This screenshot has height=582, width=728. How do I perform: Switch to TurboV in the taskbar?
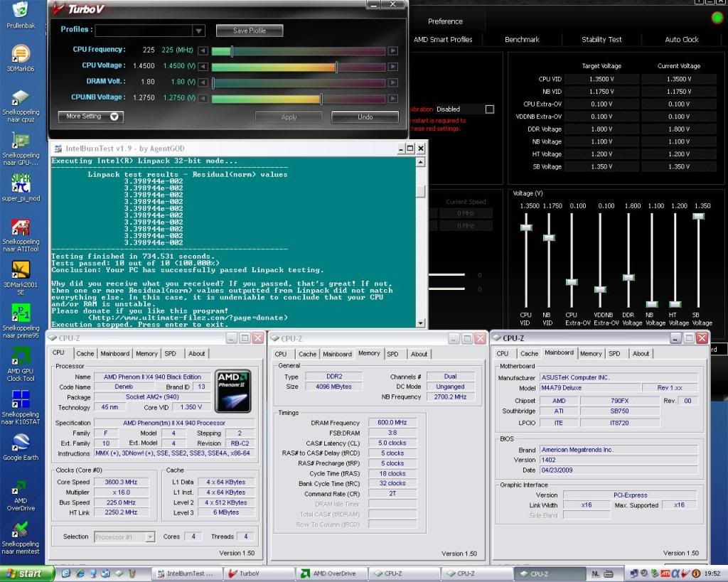[259, 573]
